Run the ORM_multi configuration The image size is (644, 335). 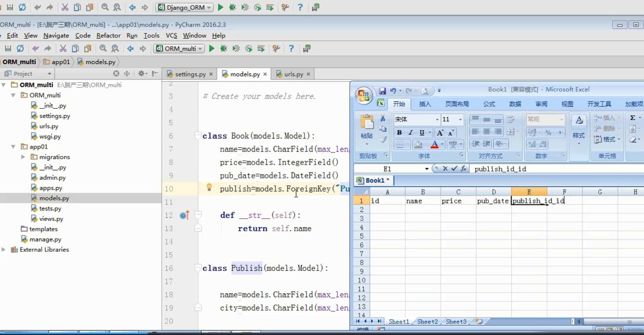[x=212, y=49]
